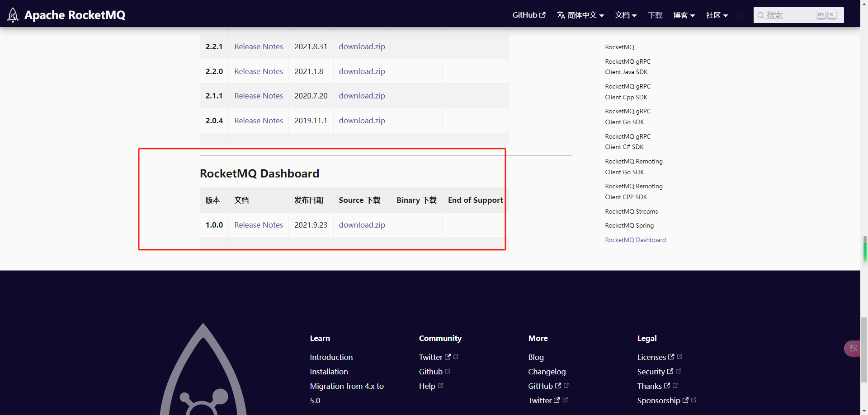This screenshot has width=868, height=415.
Task: Open the 简体中文 language dropdown
Action: 580,15
